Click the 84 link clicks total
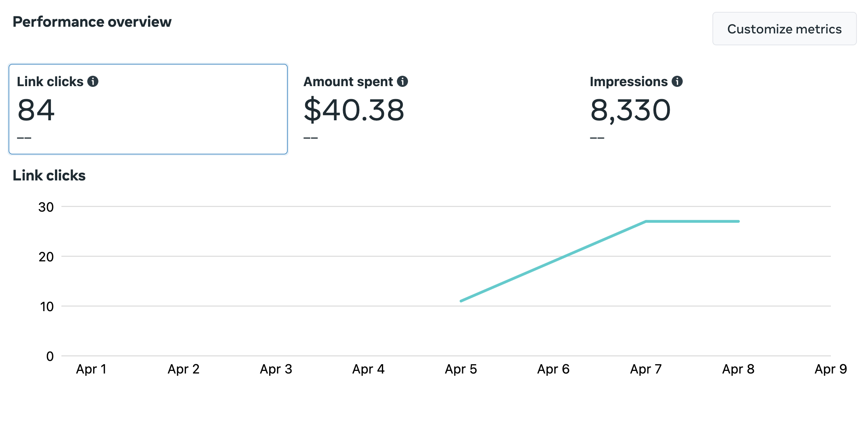This screenshot has width=868, height=424. point(36,110)
